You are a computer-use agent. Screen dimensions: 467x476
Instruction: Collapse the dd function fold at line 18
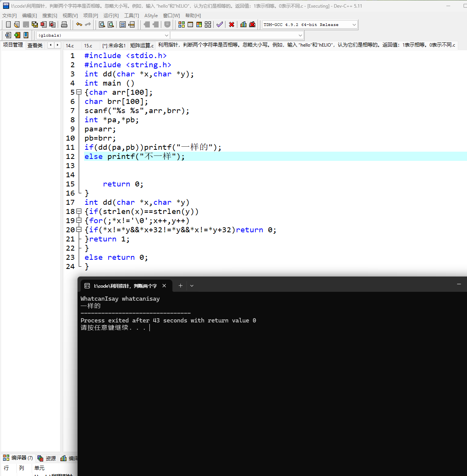click(x=79, y=211)
